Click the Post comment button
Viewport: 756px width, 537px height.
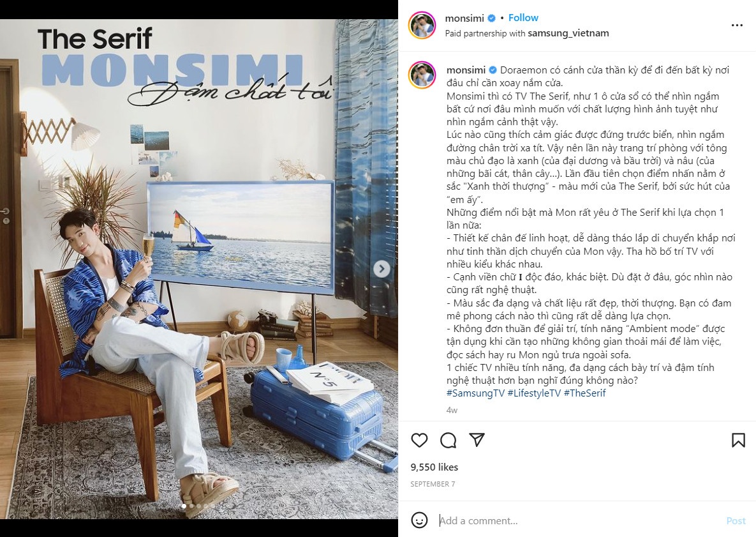click(736, 520)
